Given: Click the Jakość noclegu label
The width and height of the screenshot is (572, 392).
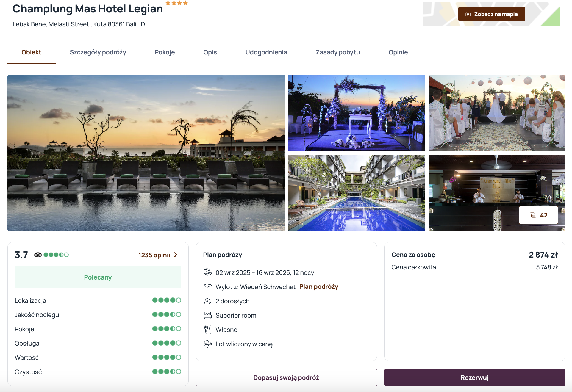Looking at the screenshot, I should (37, 315).
